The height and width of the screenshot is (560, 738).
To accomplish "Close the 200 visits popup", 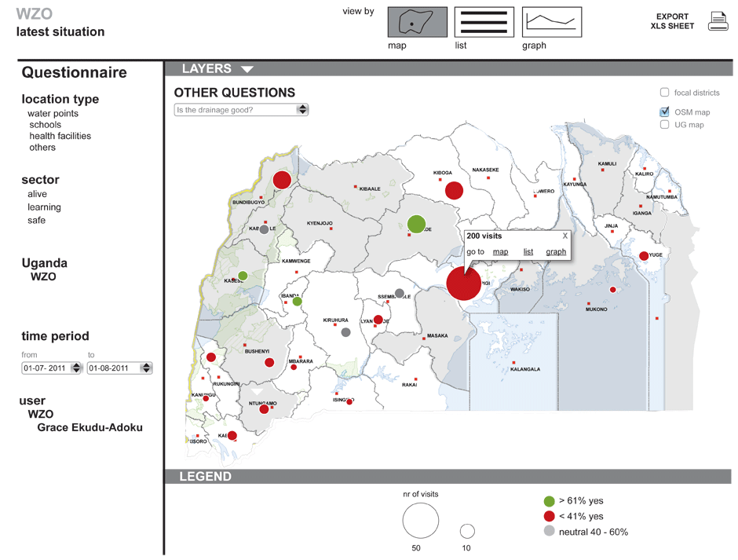I will [x=564, y=236].
